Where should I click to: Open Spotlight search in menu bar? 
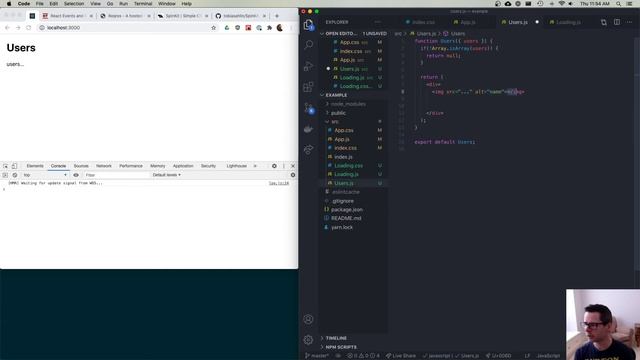618,4
